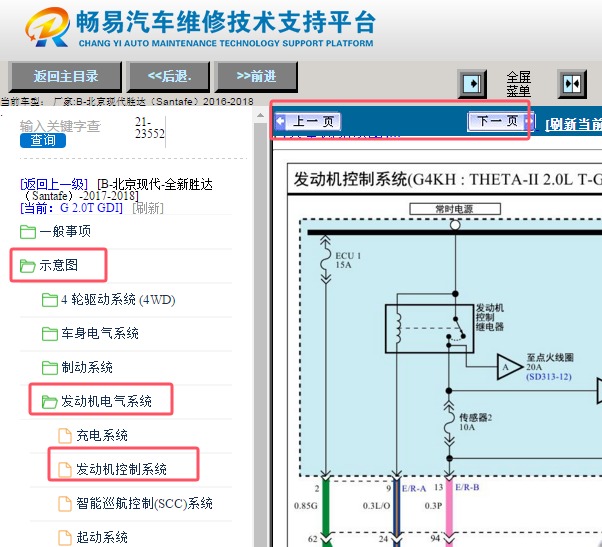
Task: Click the green 0.85G wire
Action: pos(325,507)
